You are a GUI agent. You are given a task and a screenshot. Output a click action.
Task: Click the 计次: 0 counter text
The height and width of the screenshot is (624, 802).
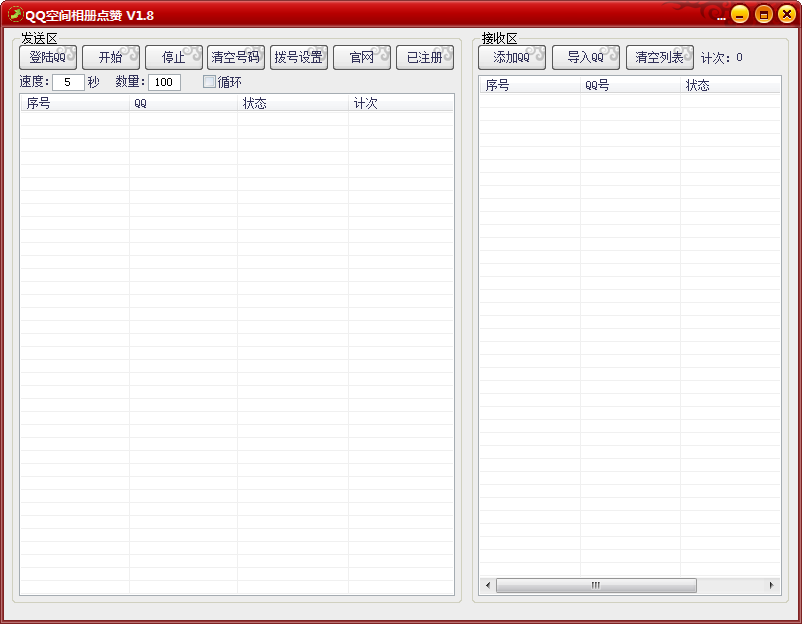pyautogui.click(x=721, y=58)
